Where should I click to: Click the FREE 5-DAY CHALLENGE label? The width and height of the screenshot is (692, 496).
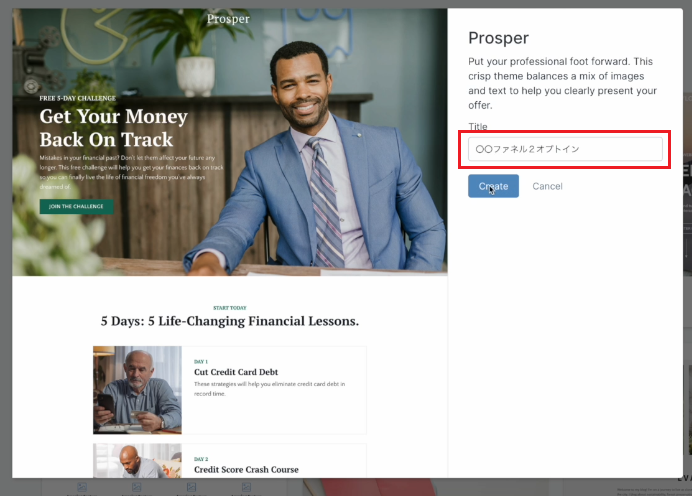(78, 98)
